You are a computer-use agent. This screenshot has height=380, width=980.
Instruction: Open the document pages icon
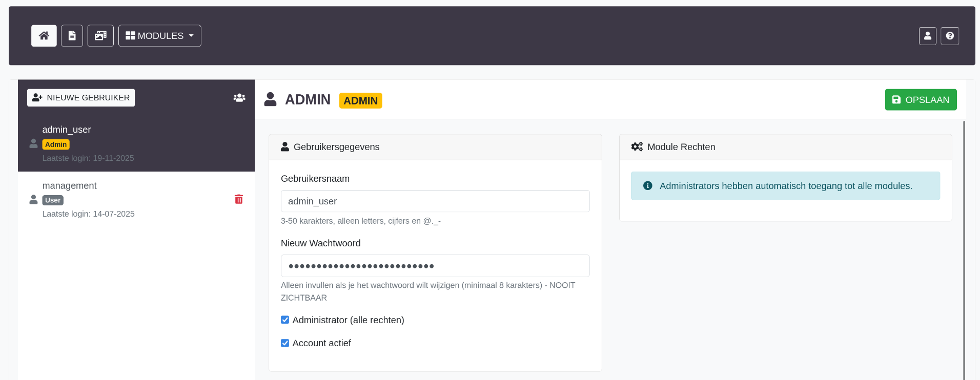(x=72, y=36)
